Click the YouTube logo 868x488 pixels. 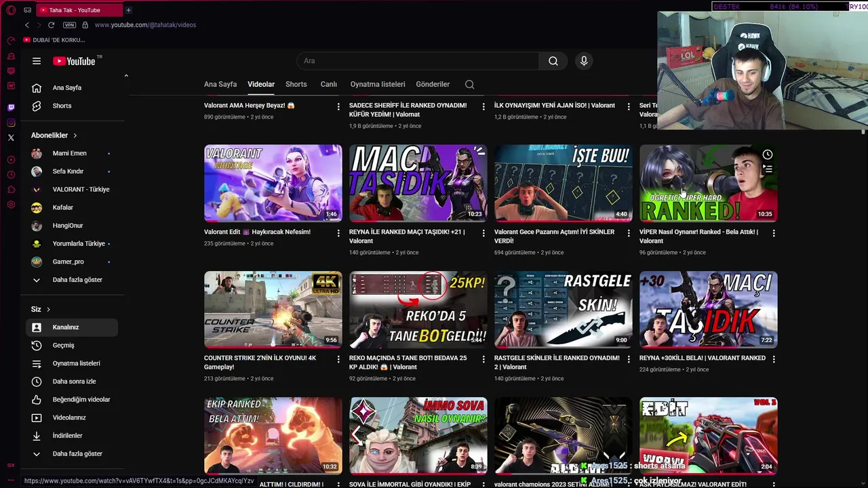[x=74, y=61]
